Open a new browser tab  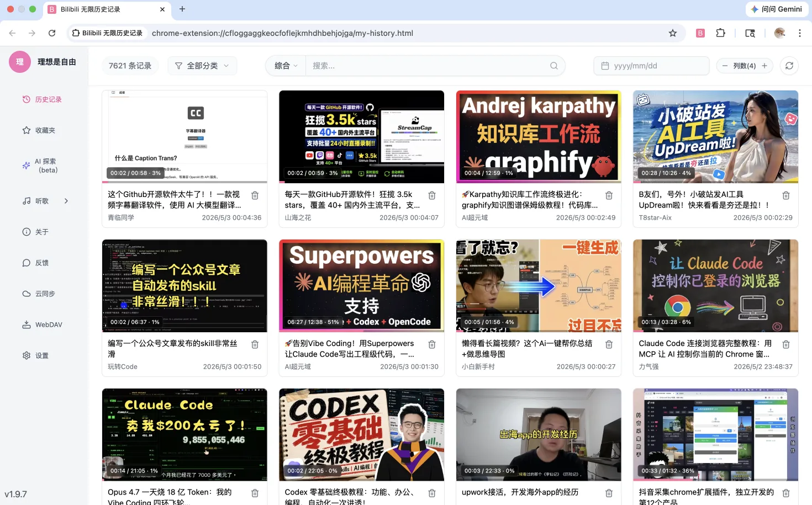tap(182, 9)
